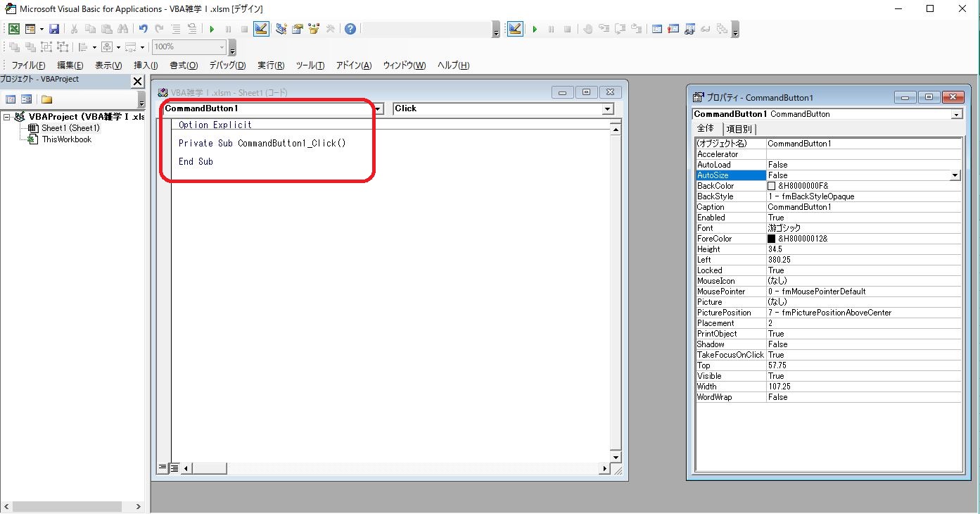980x514 pixels.
Task: Close the Project - VBAProject panel
Action: click(138, 82)
